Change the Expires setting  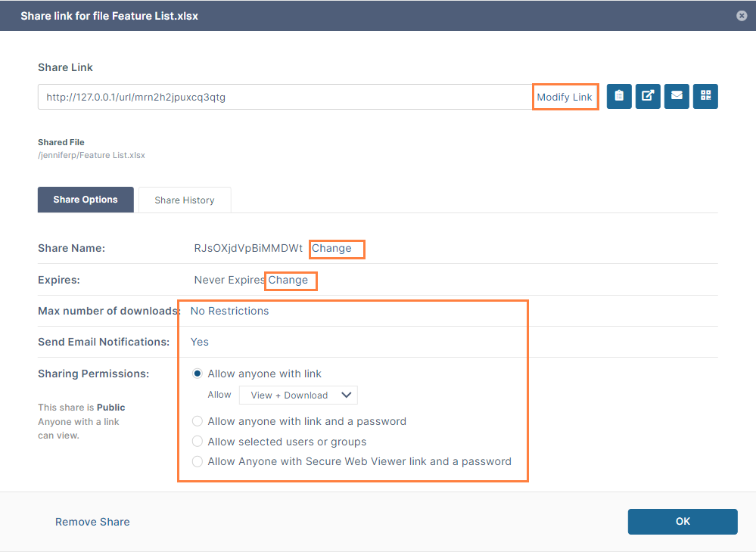[x=288, y=280]
